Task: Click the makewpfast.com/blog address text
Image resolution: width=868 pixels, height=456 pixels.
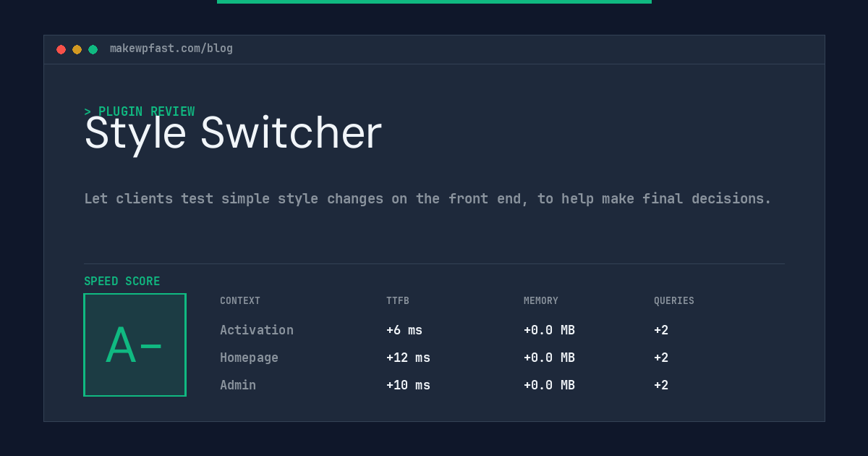Action: pos(171,48)
